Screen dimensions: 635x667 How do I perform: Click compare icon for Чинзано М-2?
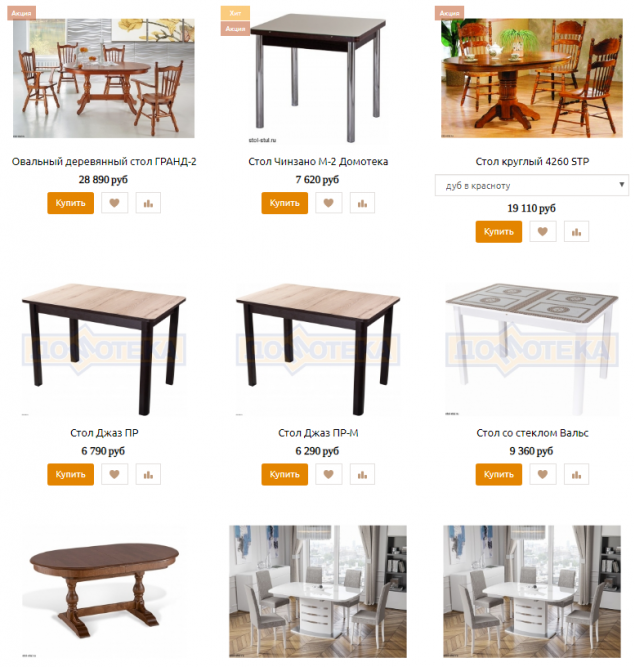pyautogui.click(x=362, y=203)
